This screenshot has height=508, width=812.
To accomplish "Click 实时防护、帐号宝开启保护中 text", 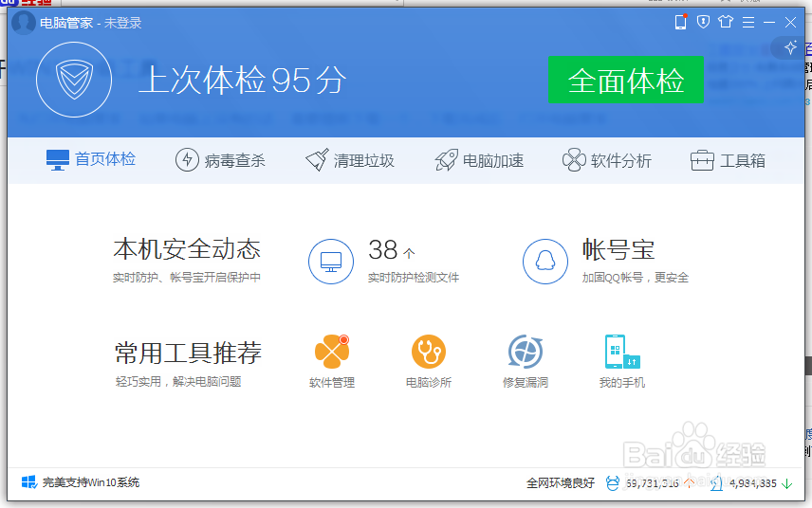I will click(187, 278).
